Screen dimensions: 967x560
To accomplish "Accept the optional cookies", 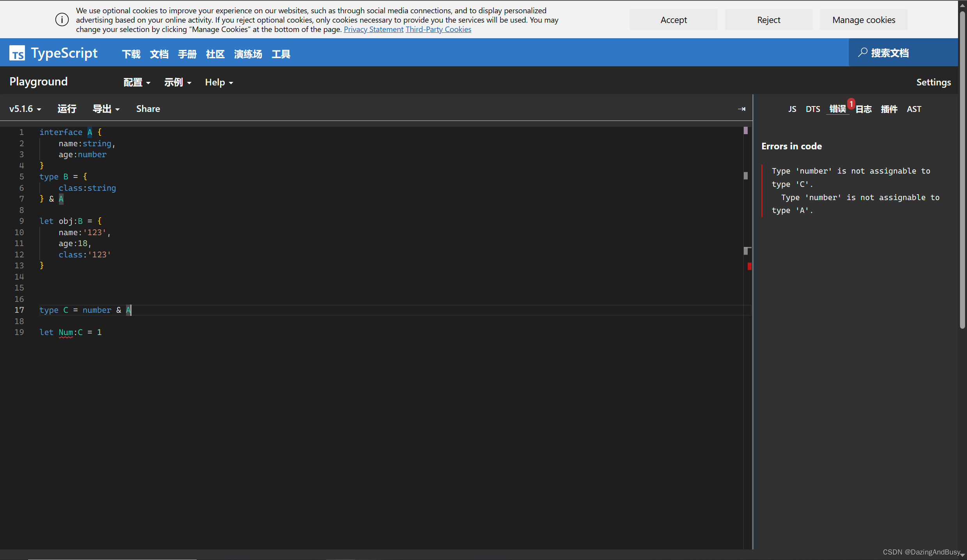I will (x=674, y=19).
